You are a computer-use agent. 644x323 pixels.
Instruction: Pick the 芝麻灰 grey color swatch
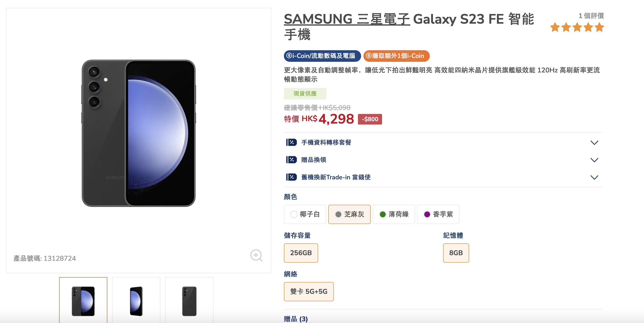349,214
